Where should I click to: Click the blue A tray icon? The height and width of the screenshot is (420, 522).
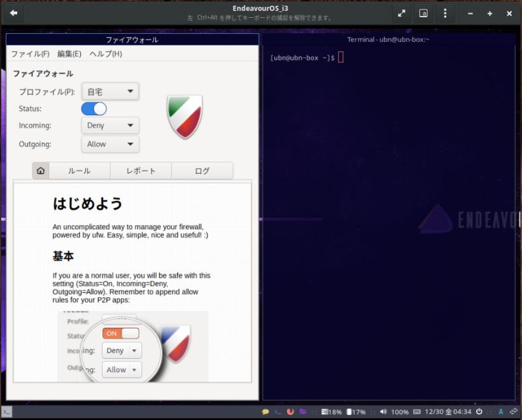point(501,412)
